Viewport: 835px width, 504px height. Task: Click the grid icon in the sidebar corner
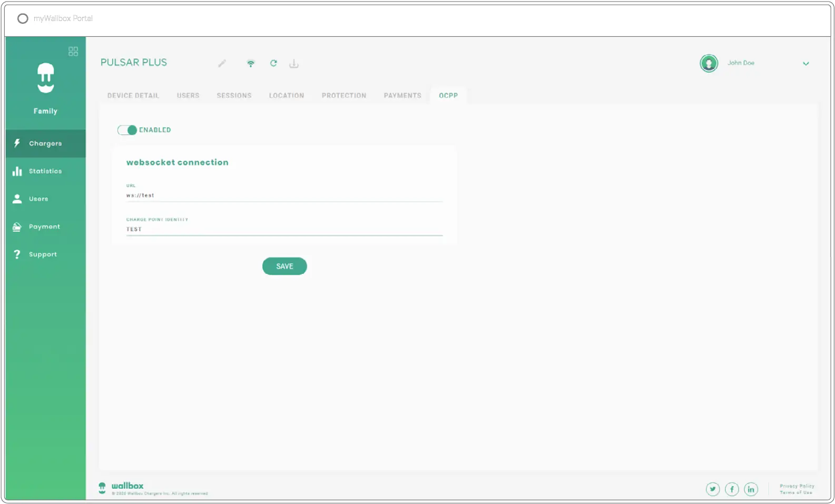pos(73,51)
